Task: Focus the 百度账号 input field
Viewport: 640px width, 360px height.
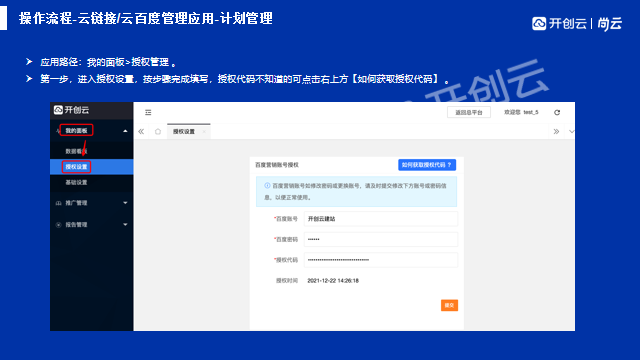Action: [381, 219]
